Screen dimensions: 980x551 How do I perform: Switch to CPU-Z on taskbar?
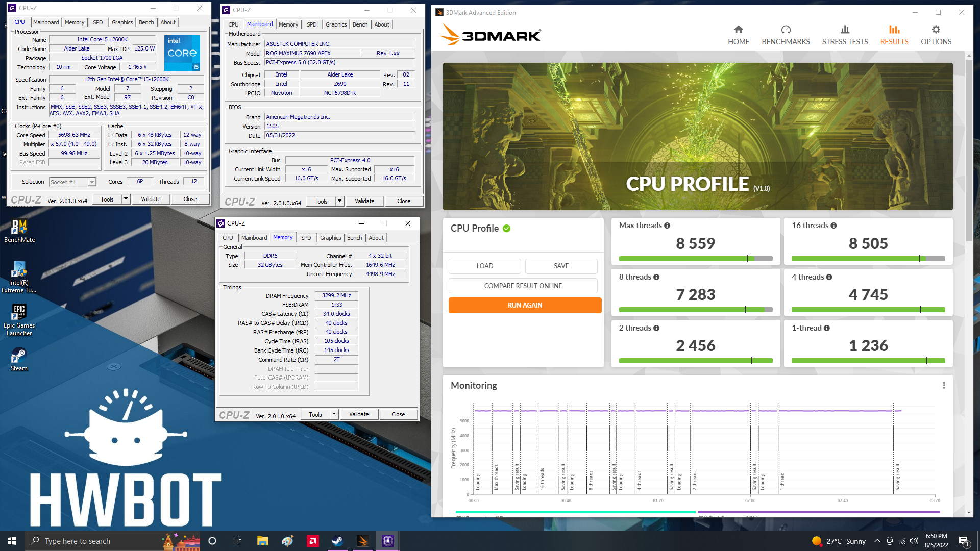tap(387, 541)
